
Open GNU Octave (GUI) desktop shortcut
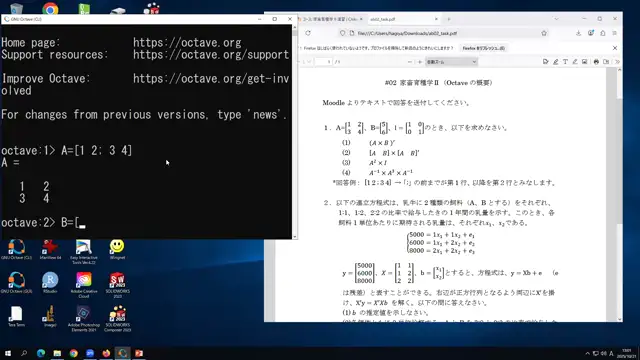(16, 283)
